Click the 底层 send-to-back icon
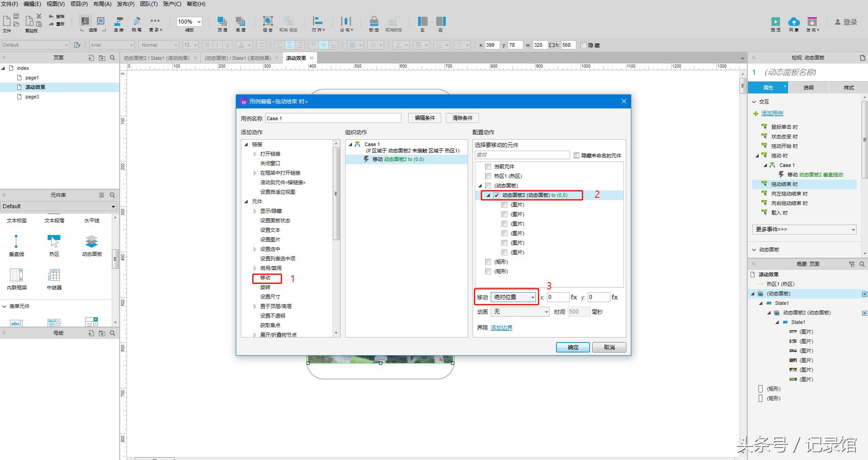This screenshot has height=460, width=868. pyautogui.click(x=240, y=21)
